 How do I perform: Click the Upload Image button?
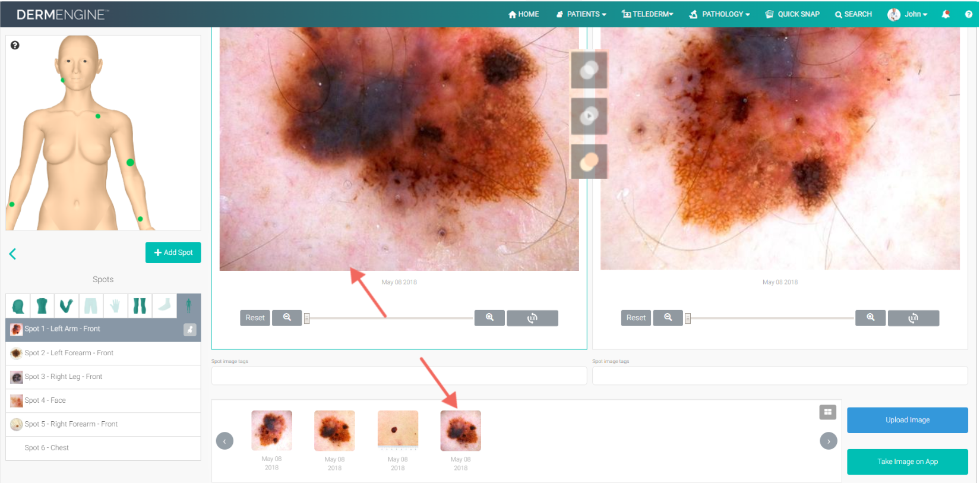point(907,420)
